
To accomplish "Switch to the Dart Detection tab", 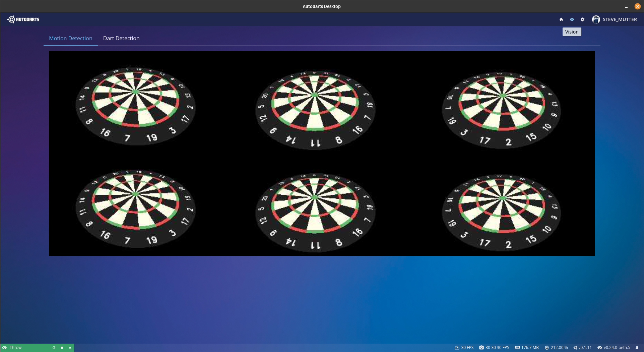I will click(121, 38).
